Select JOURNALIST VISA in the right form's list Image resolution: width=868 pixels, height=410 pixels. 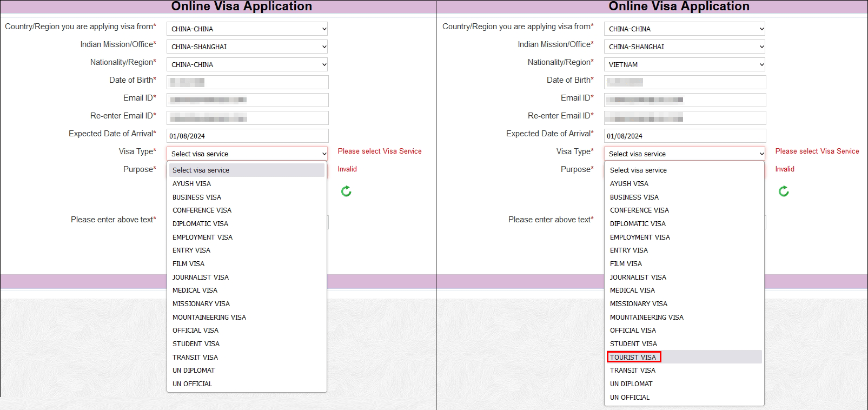[638, 277]
